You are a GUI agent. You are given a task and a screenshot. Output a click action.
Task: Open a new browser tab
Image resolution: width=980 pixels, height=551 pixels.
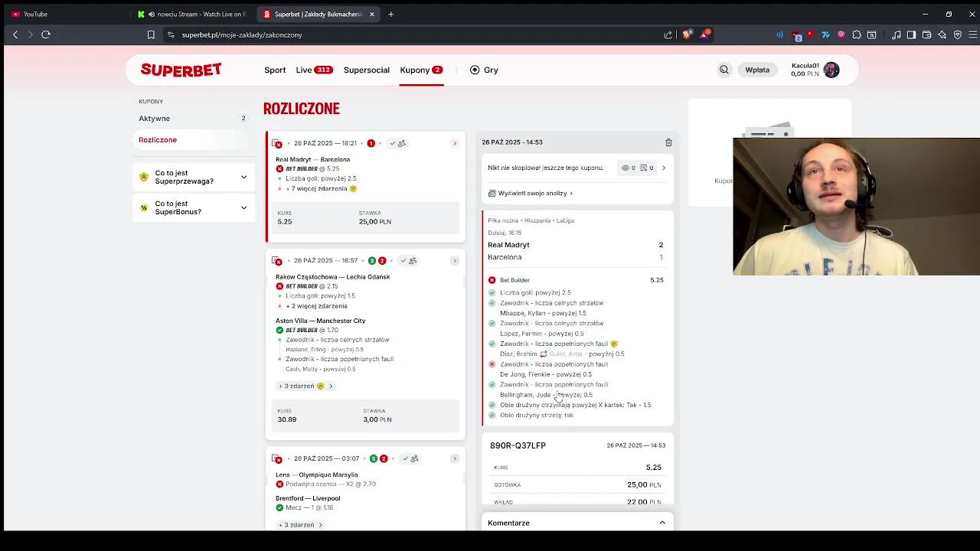click(x=390, y=14)
